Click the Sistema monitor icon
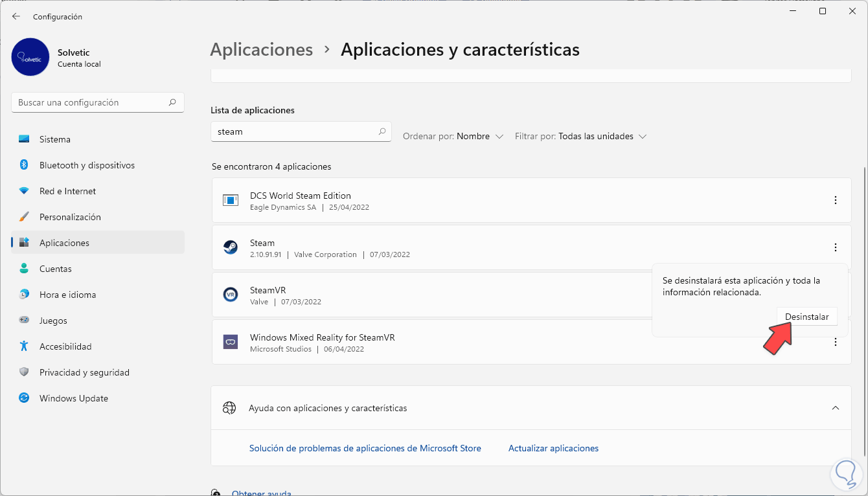 (x=24, y=139)
